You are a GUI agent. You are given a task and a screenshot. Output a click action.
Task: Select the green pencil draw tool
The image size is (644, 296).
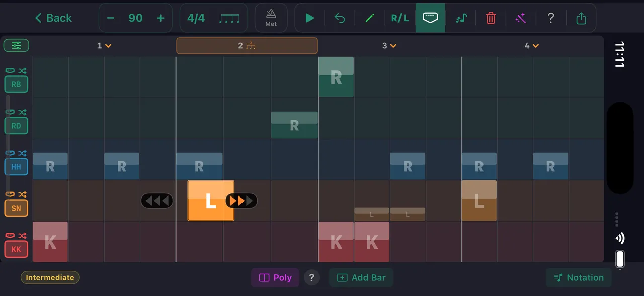pos(370,18)
